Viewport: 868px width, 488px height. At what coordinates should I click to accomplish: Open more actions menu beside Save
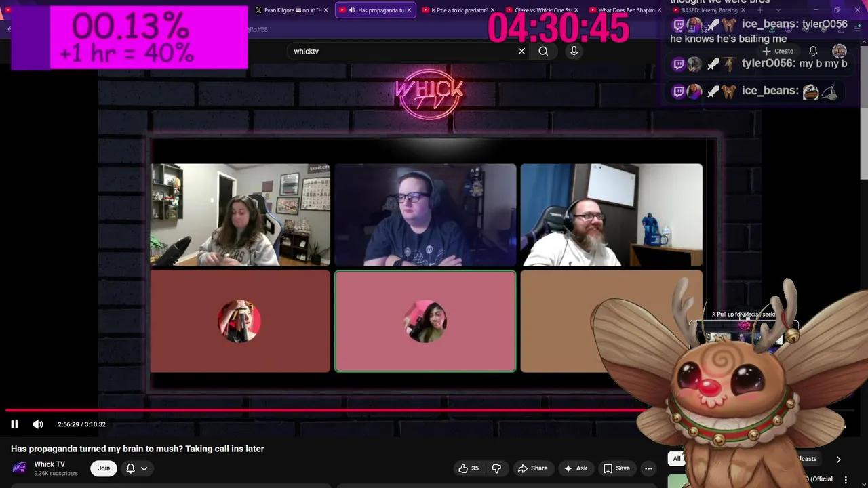coord(648,468)
